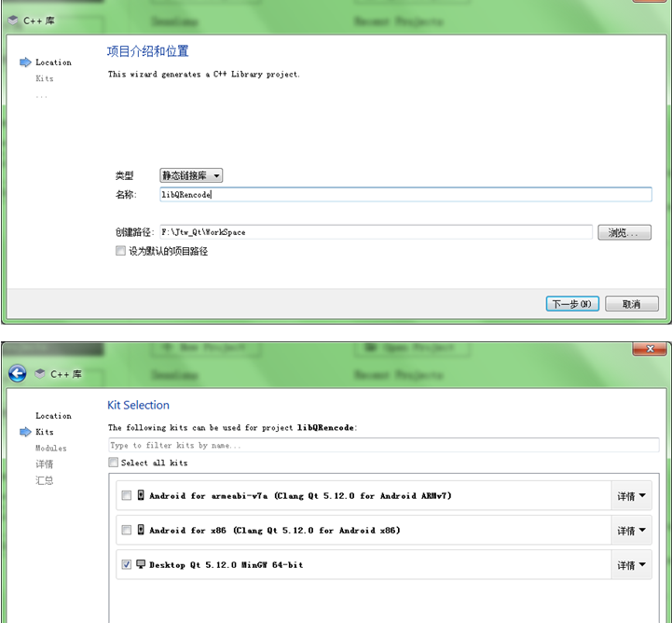Click the 'Android for x86' kit label

point(274,531)
